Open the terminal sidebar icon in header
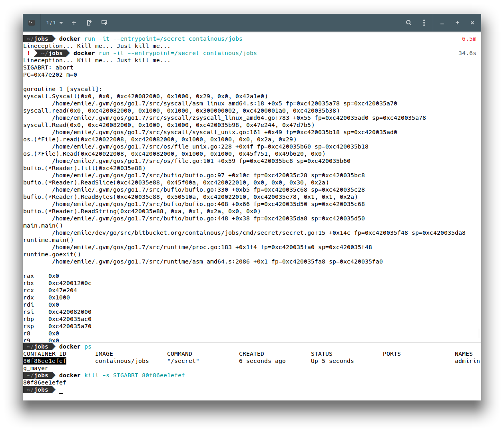Viewport: 504px width, 432px height. pyautogui.click(x=32, y=23)
